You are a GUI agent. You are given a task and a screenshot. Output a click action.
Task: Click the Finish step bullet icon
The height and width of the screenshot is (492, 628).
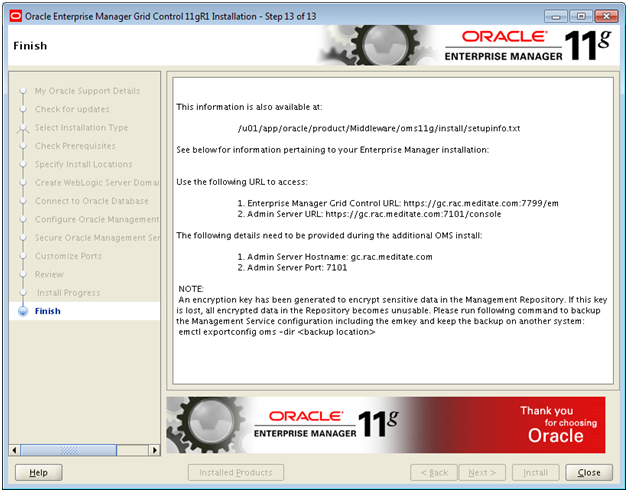(x=23, y=311)
